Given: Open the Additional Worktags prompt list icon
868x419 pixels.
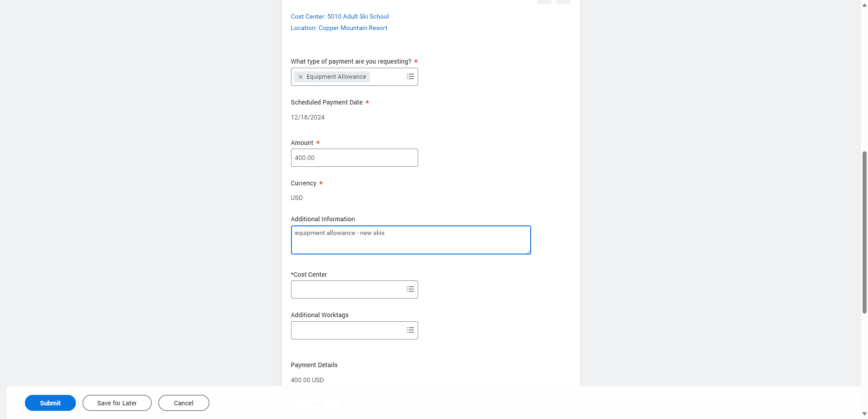Looking at the screenshot, I should coord(410,330).
